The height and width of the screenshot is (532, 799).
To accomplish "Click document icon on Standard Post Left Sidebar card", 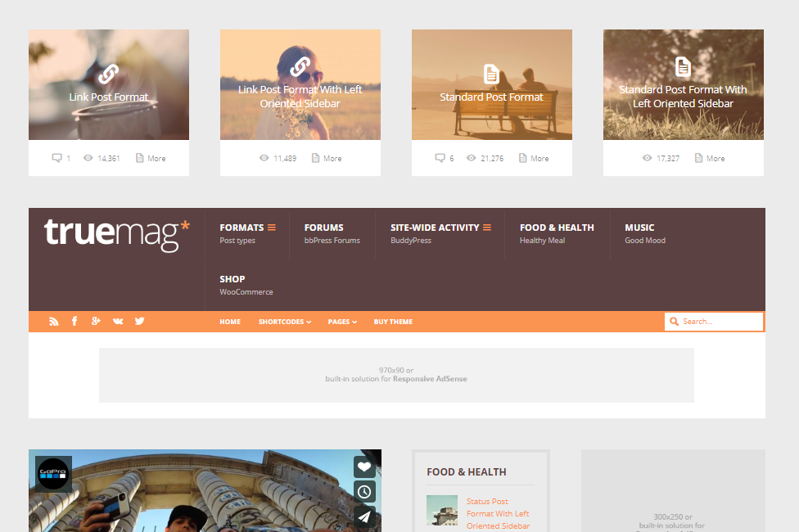I will click(x=683, y=67).
